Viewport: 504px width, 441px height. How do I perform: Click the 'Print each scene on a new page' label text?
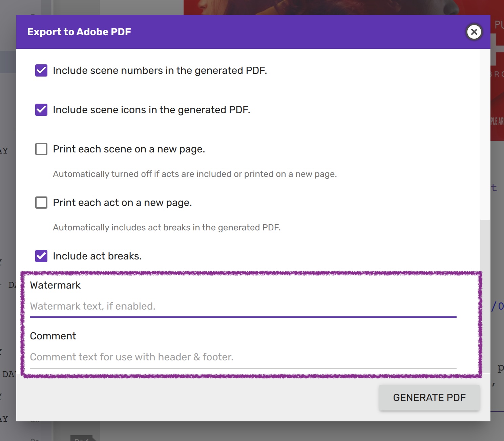point(129,149)
